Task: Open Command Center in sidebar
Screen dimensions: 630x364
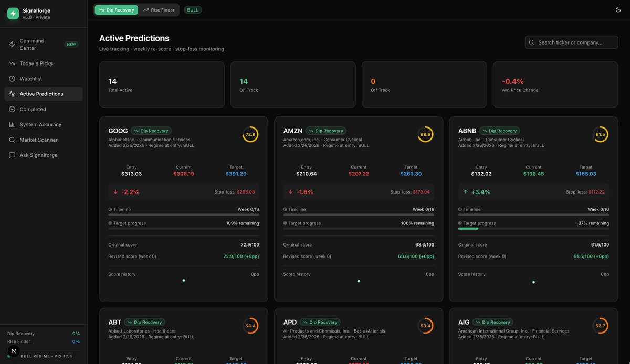Action: [x=44, y=45]
